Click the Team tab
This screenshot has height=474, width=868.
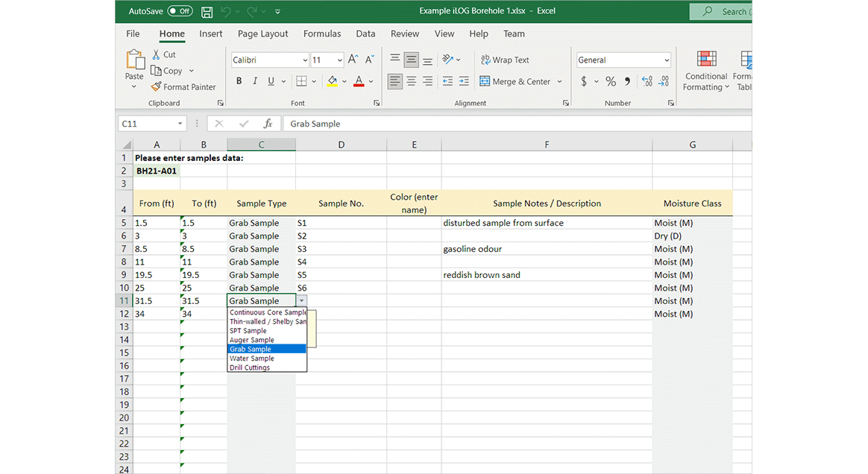tap(514, 34)
